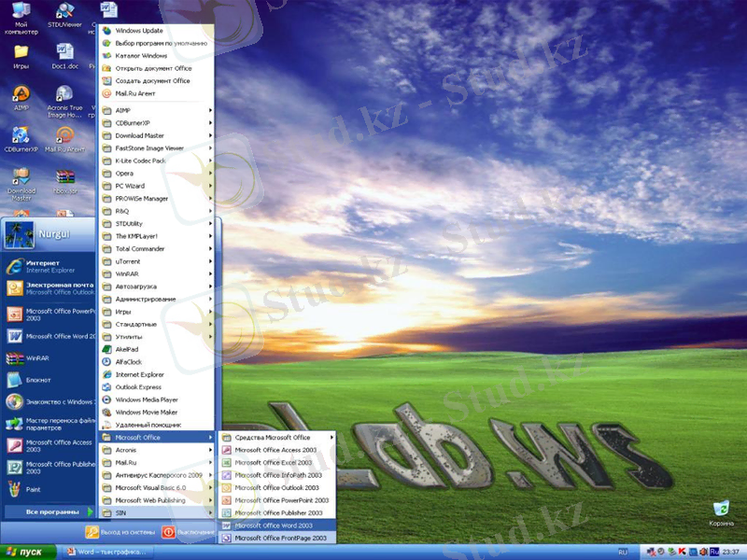Click the Выход из системы button
This screenshot has width=747, height=560.
[120, 532]
